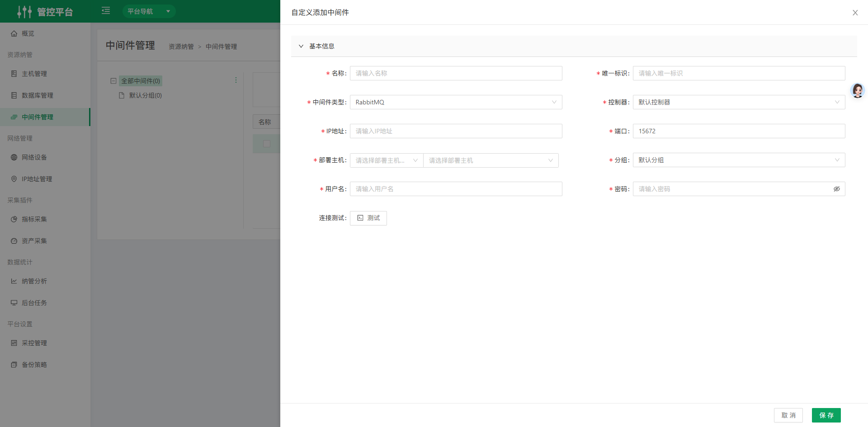Screen dimensions: 868x427
Task: Click the IP地址 input field
Action: click(456, 131)
